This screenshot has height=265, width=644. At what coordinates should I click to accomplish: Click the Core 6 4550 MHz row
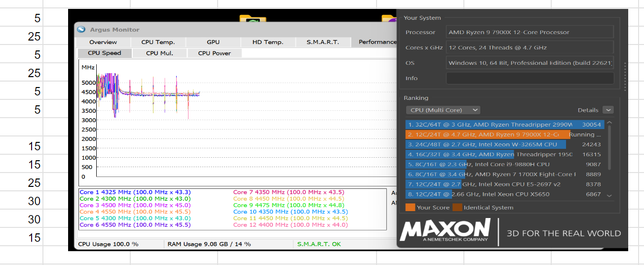[135, 224]
